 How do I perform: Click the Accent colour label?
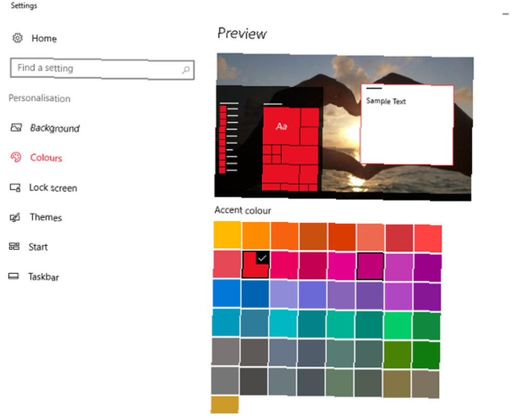click(243, 210)
